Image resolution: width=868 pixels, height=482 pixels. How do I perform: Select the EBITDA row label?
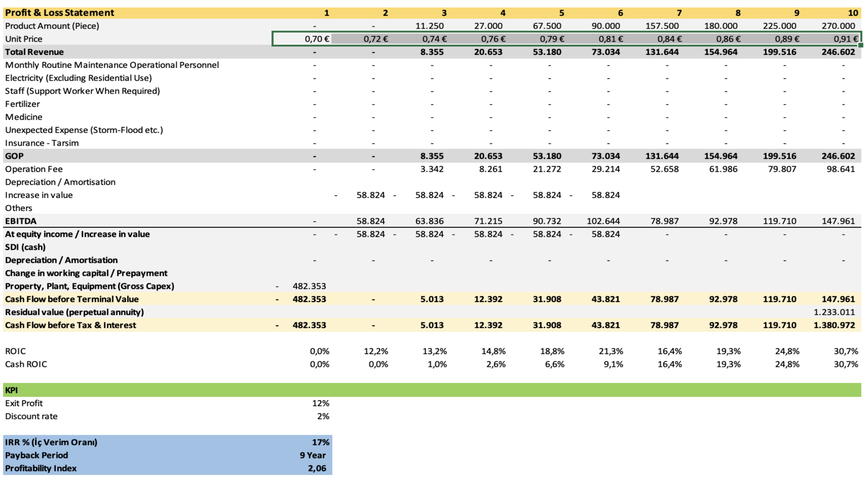pos(21,221)
